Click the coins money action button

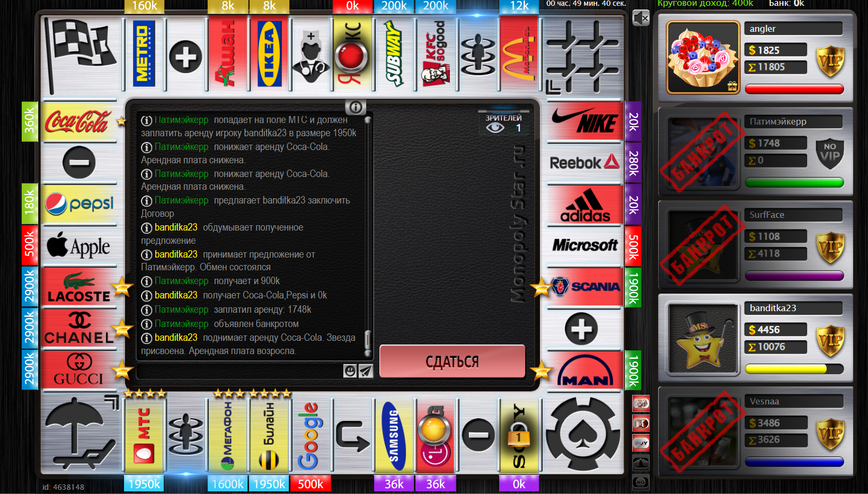tap(641, 424)
